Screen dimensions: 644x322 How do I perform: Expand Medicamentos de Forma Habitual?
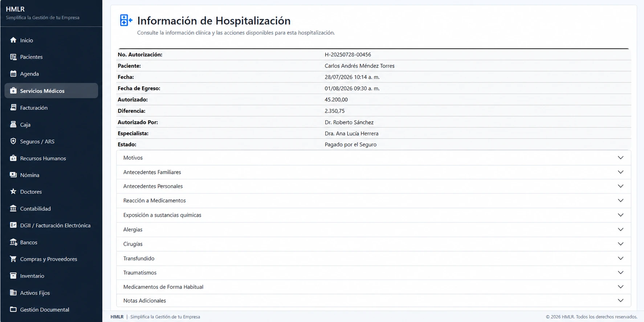pyautogui.click(x=374, y=287)
